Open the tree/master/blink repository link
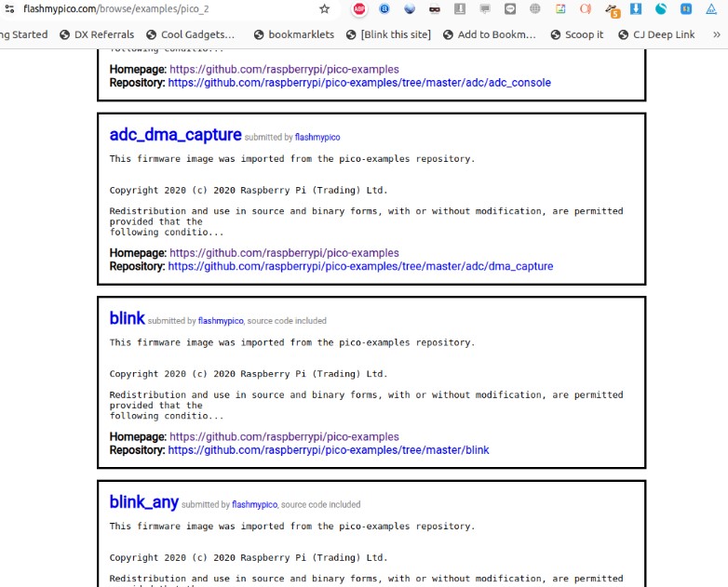The width and height of the screenshot is (728, 587). (x=329, y=450)
